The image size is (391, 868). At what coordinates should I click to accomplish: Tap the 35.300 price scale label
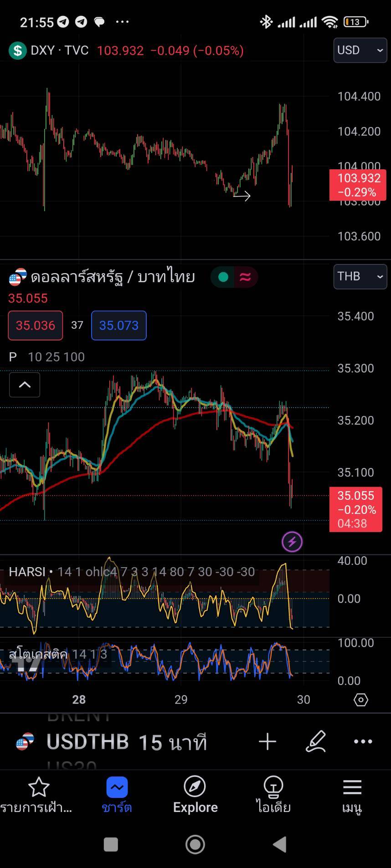pyautogui.click(x=355, y=368)
